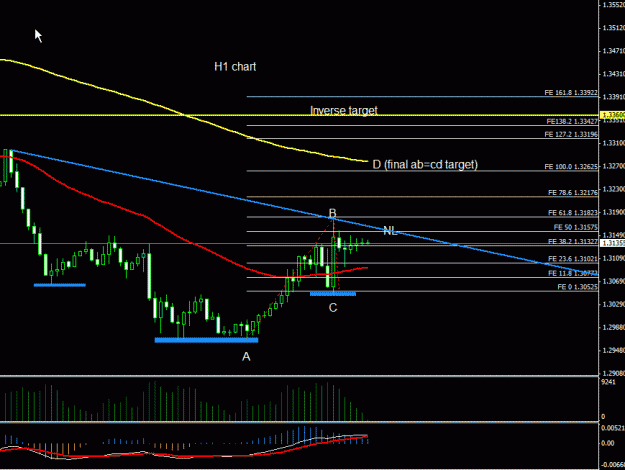Click the "1.3230" price axis value
This screenshot has width=625, height=470.
click(x=613, y=189)
